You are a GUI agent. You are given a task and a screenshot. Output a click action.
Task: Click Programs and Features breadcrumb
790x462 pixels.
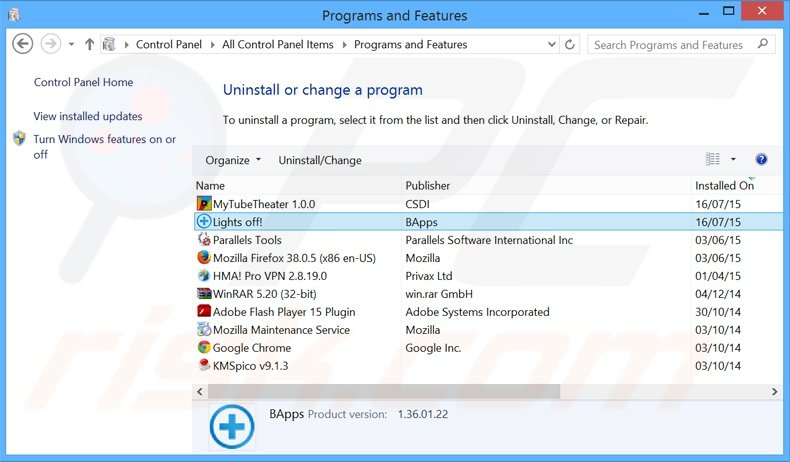411,44
